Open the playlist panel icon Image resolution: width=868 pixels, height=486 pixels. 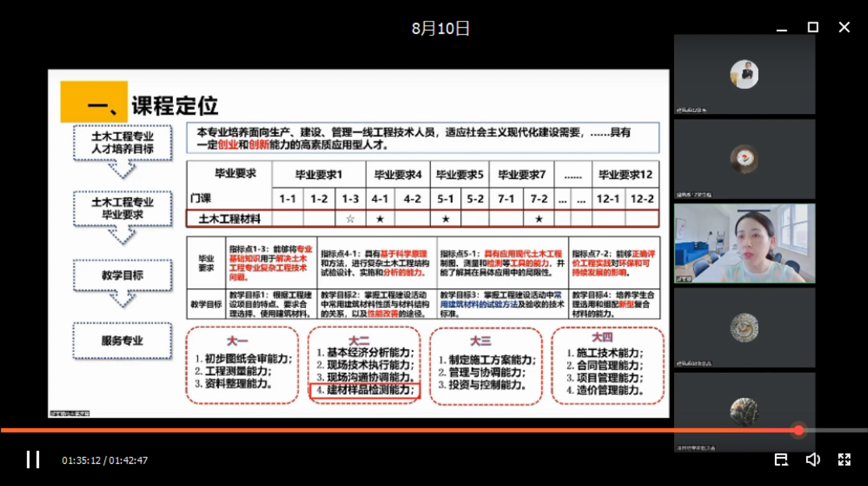(x=781, y=460)
